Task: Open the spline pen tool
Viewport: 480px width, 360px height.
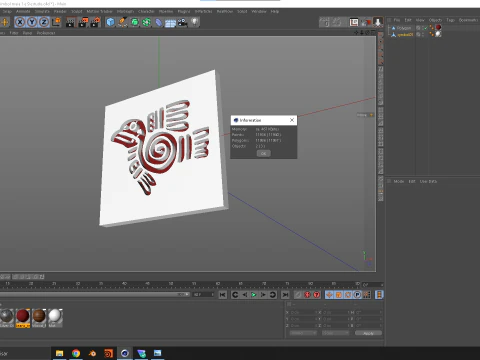Action: [x=122, y=22]
